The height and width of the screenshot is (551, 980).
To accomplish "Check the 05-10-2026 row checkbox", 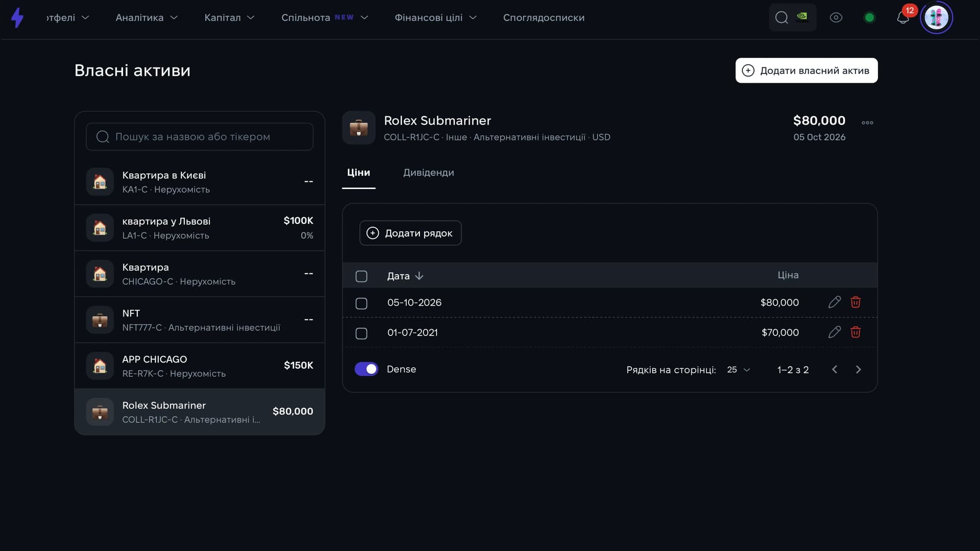I will (x=361, y=303).
